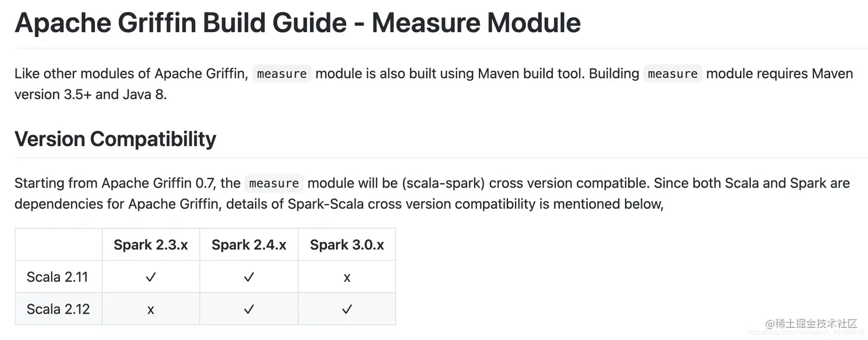
Task: Click the Spark 2.3.x column header
Action: [x=151, y=245]
